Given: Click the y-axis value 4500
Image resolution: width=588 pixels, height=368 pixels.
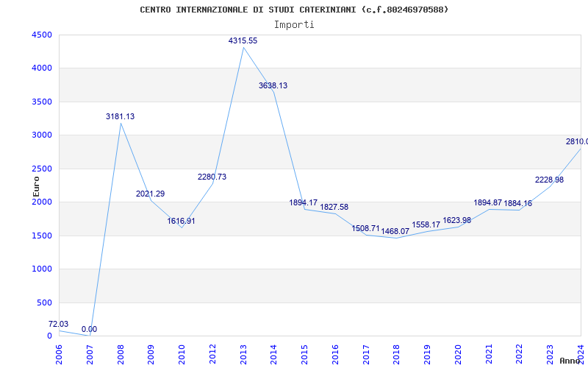Looking at the screenshot, I should click(42, 35).
